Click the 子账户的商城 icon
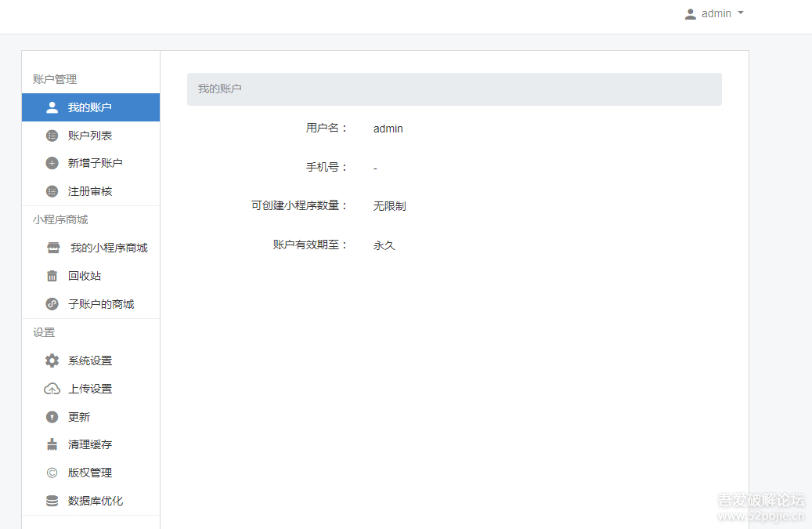 (x=51, y=303)
